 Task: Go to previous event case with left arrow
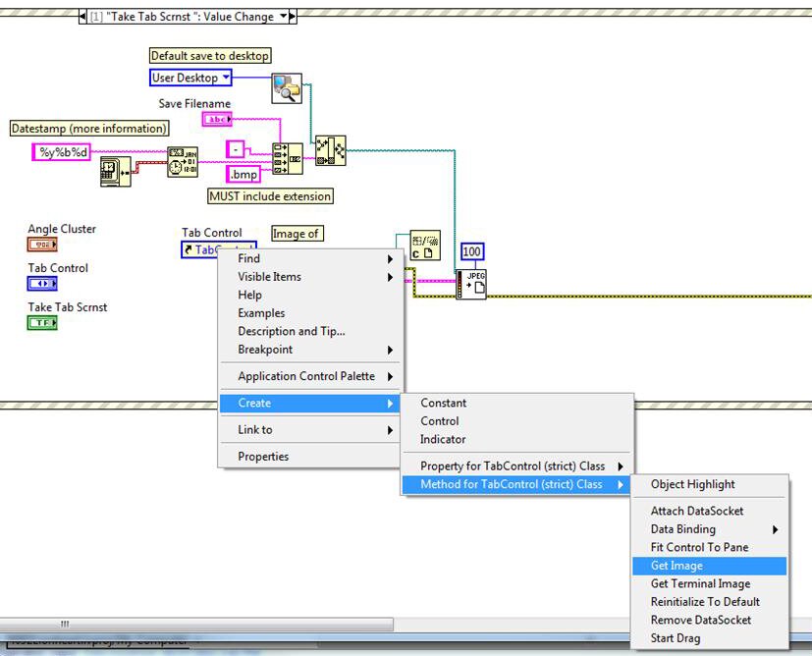(x=82, y=17)
